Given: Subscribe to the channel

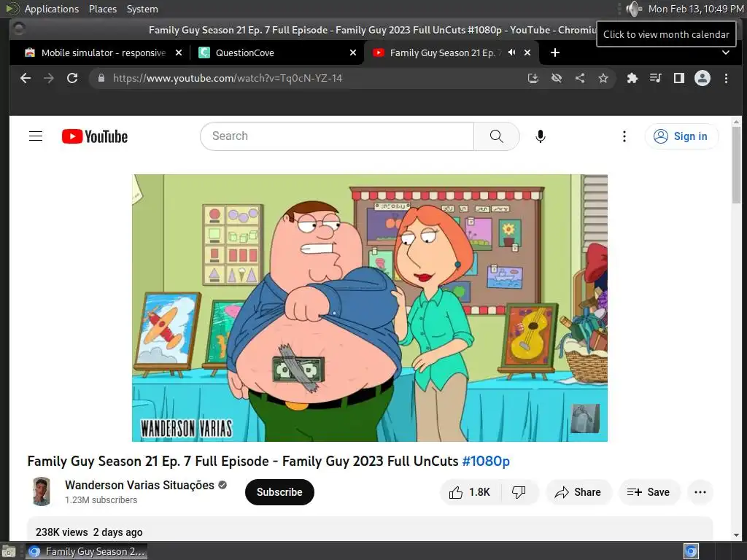Looking at the screenshot, I should click(279, 492).
